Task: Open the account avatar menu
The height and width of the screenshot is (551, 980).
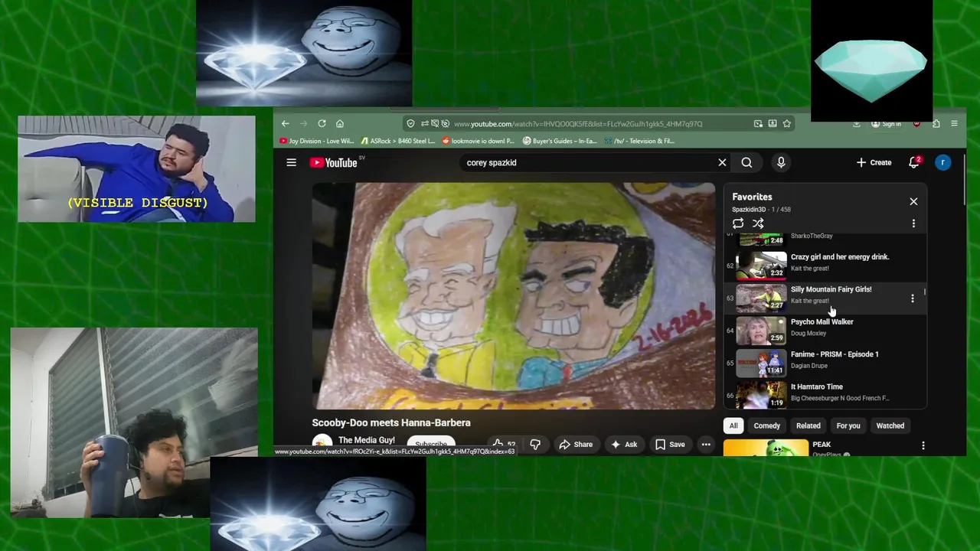Action: 943,162
